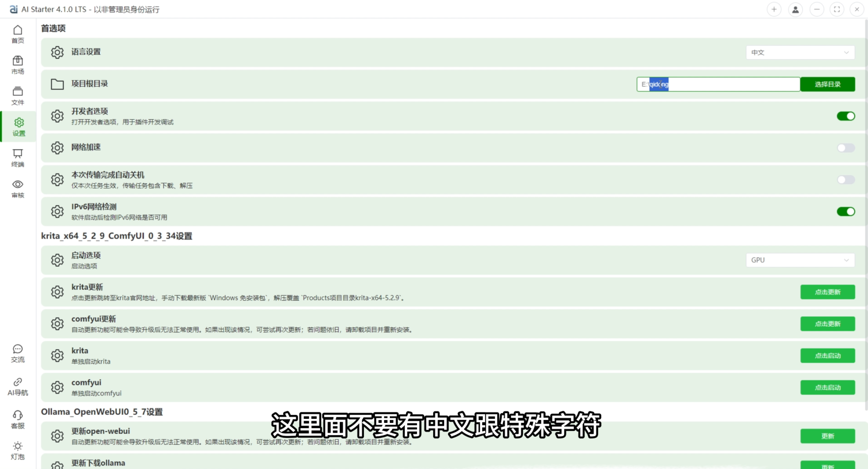Open the 文件 files section in sidebar
The height and width of the screenshot is (469, 868).
[x=18, y=96]
